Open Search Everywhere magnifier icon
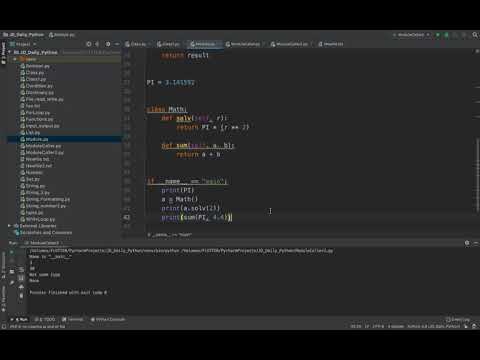This screenshot has width=480, height=360. click(475, 35)
